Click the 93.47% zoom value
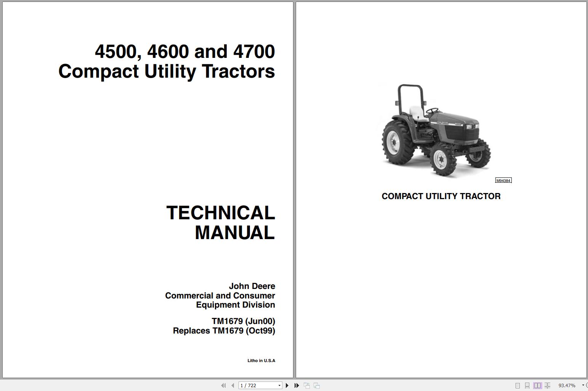This screenshot has width=588, height=391. (x=567, y=386)
